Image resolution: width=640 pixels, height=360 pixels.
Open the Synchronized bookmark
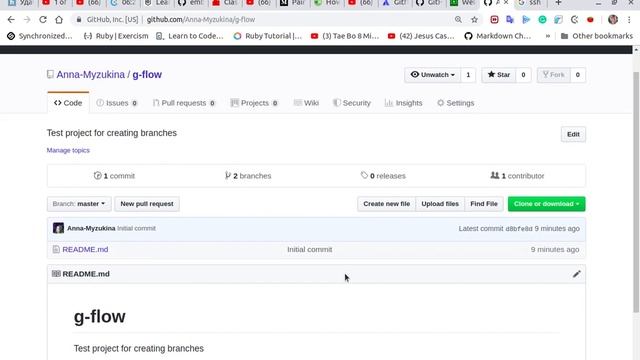(40, 36)
